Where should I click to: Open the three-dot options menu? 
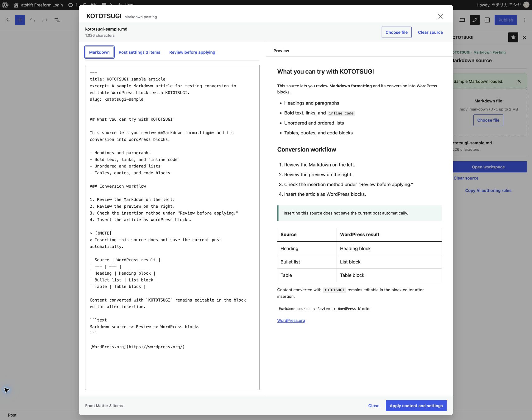tap(525, 20)
